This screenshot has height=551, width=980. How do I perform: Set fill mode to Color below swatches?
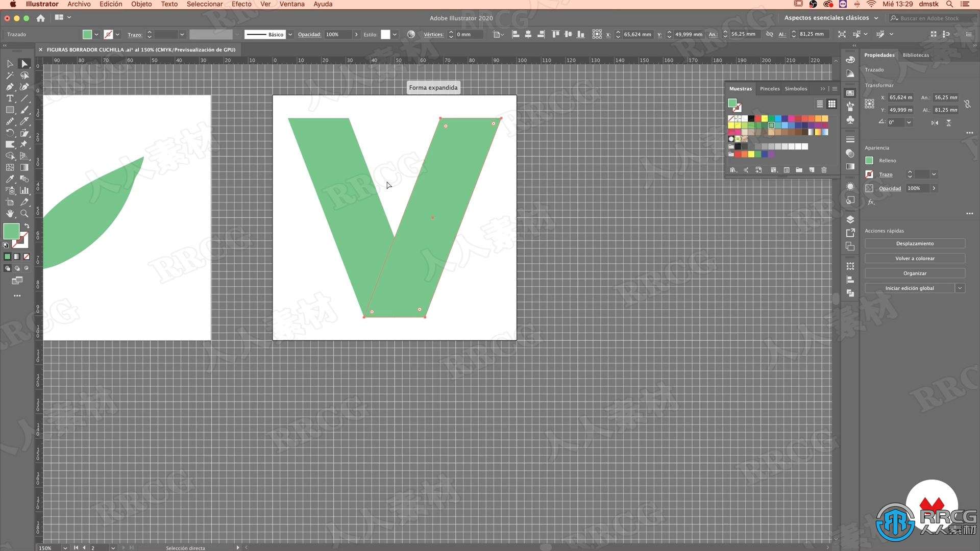coord(7,257)
